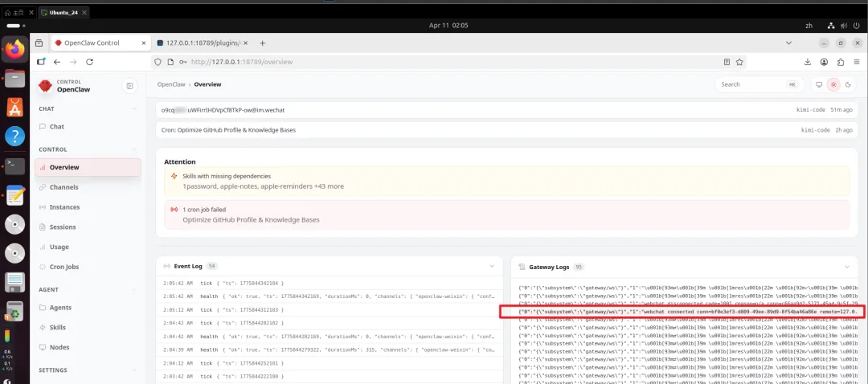Select the dark moon theme

[x=847, y=84]
